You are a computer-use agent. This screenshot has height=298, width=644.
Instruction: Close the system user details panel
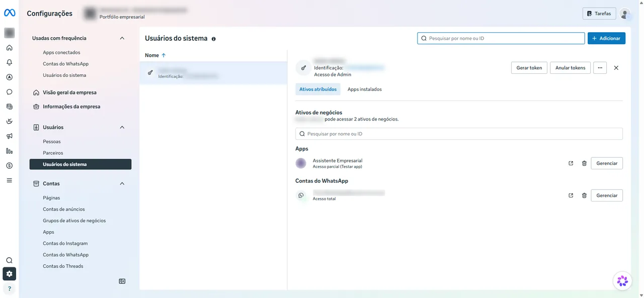click(x=616, y=68)
